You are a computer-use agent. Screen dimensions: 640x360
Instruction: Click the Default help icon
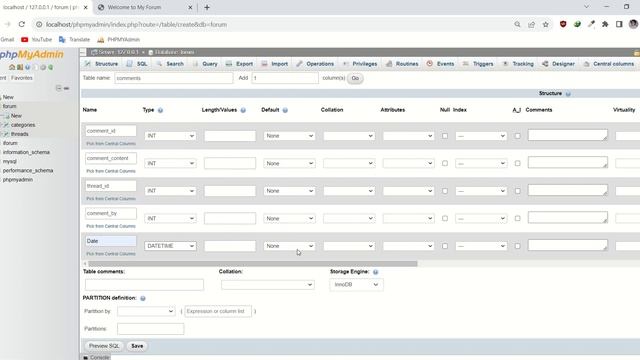click(285, 110)
